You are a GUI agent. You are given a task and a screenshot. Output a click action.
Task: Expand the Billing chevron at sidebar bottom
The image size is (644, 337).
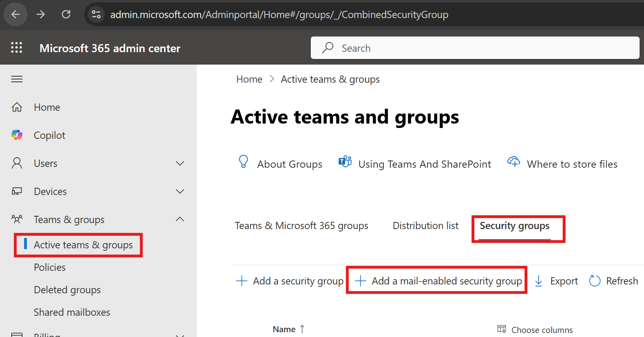pyautogui.click(x=180, y=335)
